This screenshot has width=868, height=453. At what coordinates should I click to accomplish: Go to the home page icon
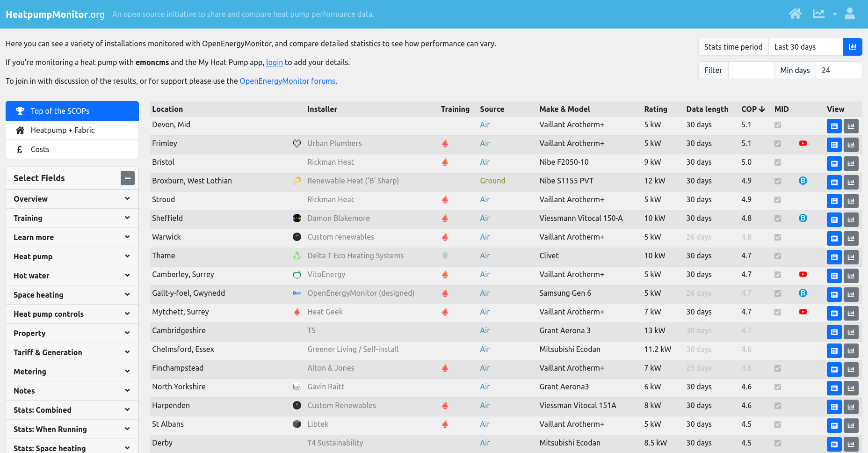(795, 14)
